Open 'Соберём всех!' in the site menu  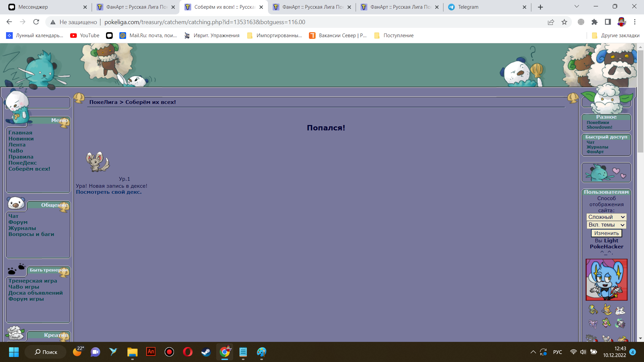29,169
